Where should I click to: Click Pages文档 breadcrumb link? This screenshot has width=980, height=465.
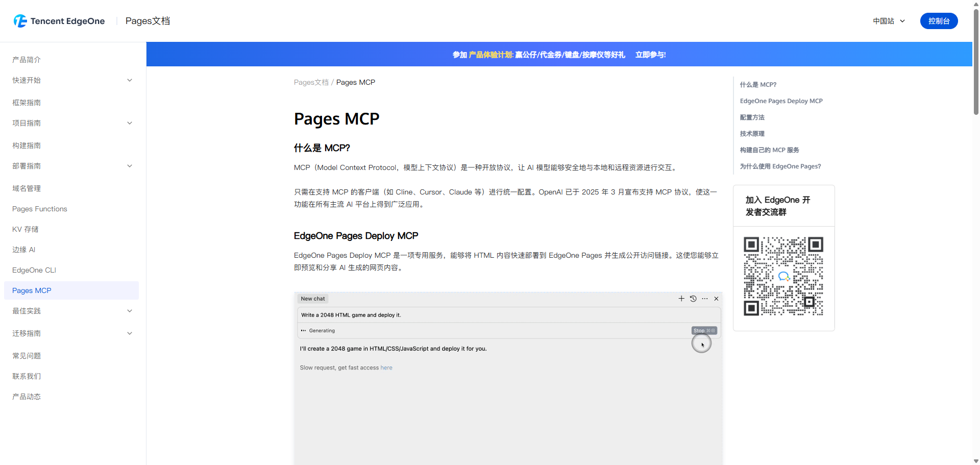pos(311,82)
